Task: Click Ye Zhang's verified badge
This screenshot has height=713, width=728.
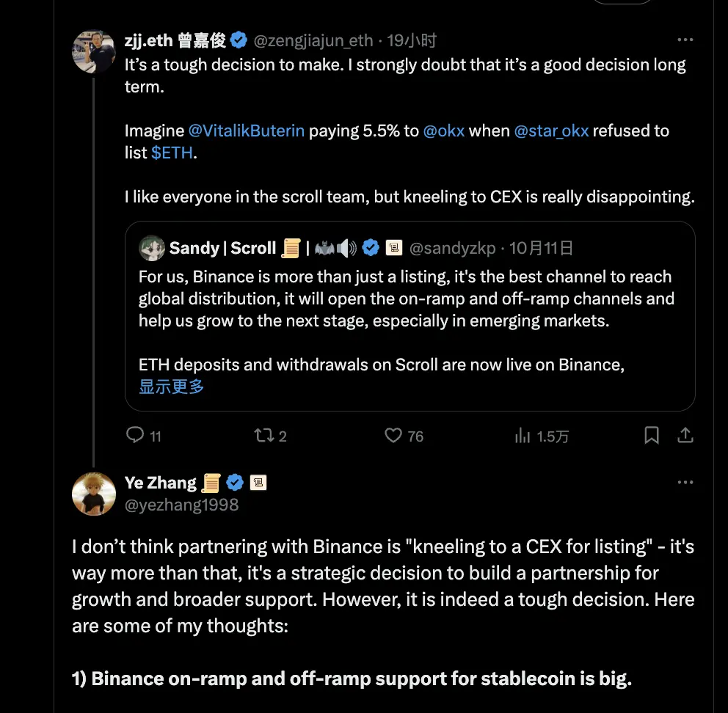Action: point(235,483)
